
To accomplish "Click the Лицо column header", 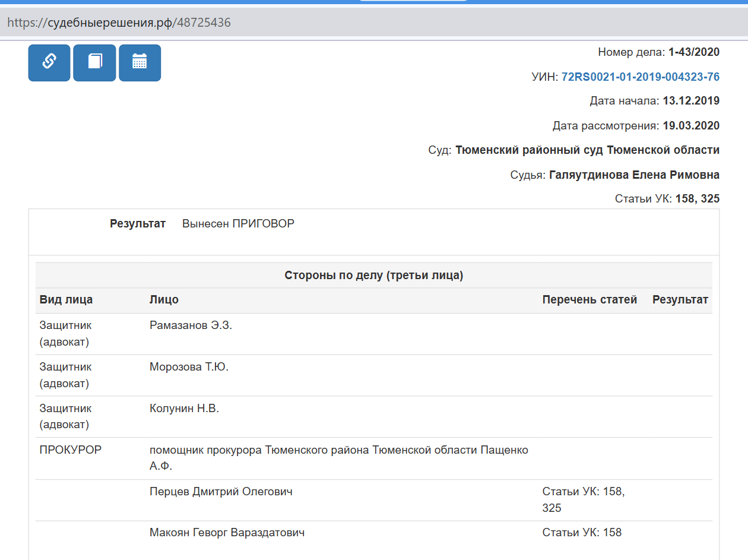I will tap(164, 300).
